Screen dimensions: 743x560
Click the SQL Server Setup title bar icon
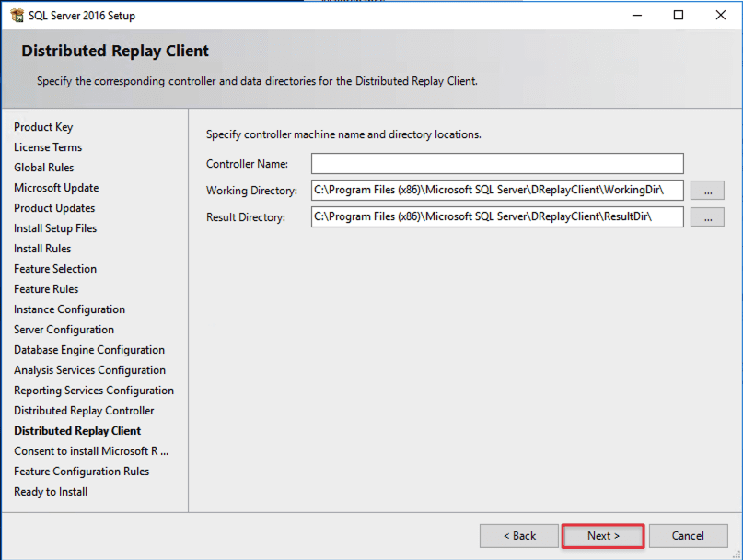point(16,16)
